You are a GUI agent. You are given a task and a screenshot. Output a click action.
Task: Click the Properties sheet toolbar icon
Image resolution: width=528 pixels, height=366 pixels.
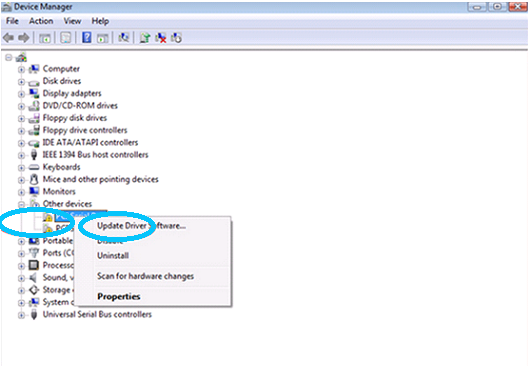pyautogui.click(x=66, y=38)
